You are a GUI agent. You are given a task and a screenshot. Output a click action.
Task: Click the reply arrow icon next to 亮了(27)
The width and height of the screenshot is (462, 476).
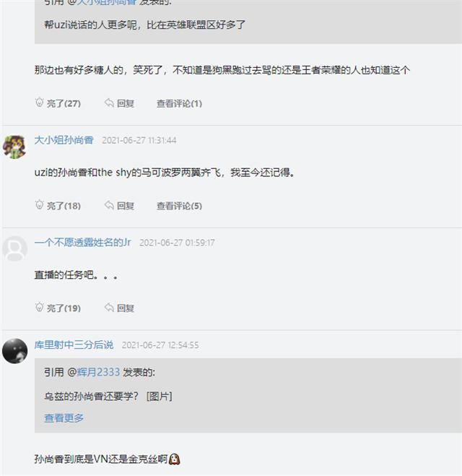[109, 103]
